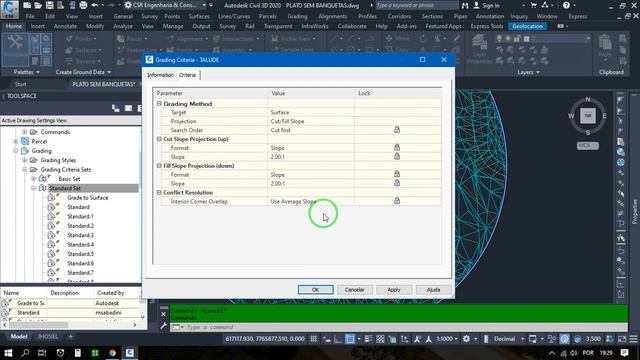Image resolution: width=640 pixels, height=360 pixels.
Task: Switch to the Information tab
Action: (160, 75)
